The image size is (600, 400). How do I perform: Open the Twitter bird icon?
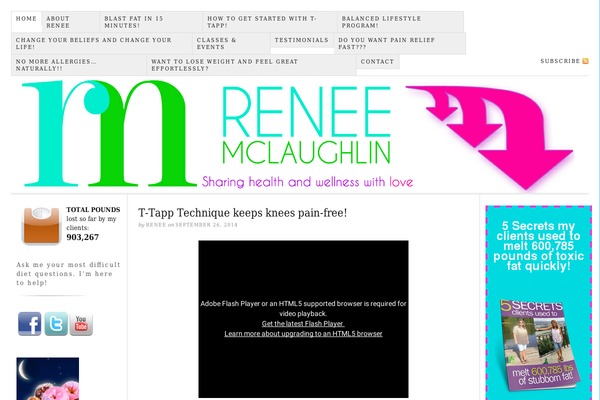(56, 324)
